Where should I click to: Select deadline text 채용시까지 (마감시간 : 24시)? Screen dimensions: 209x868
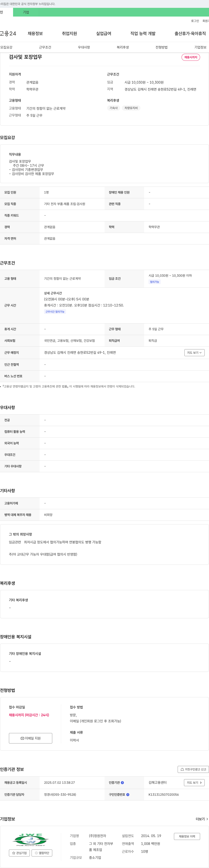pyautogui.click(x=29, y=715)
